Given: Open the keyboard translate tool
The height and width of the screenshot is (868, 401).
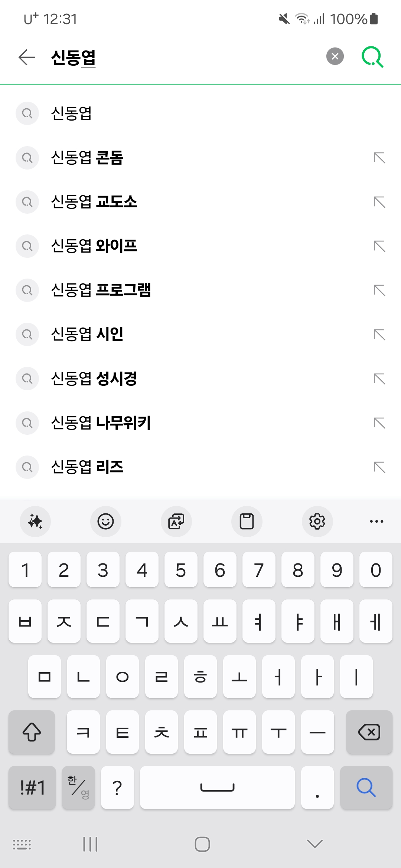Looking at the screenshot, I should tap(176, 521).
